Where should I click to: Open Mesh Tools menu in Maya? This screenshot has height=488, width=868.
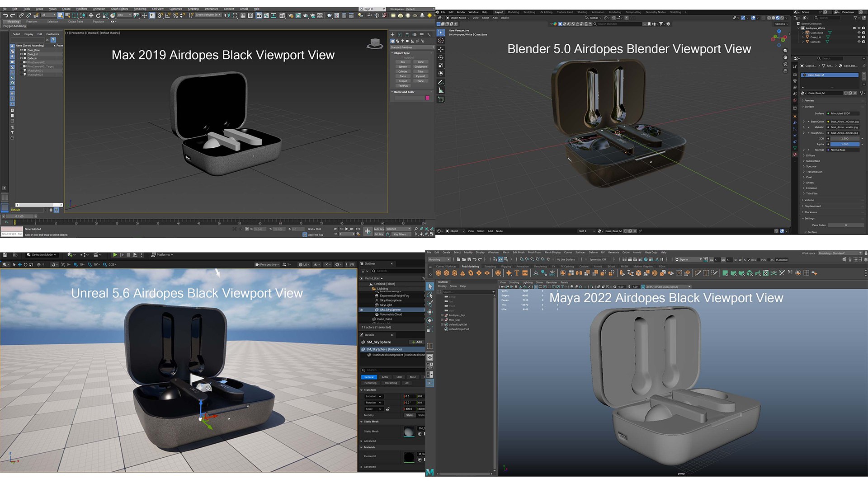534,253
